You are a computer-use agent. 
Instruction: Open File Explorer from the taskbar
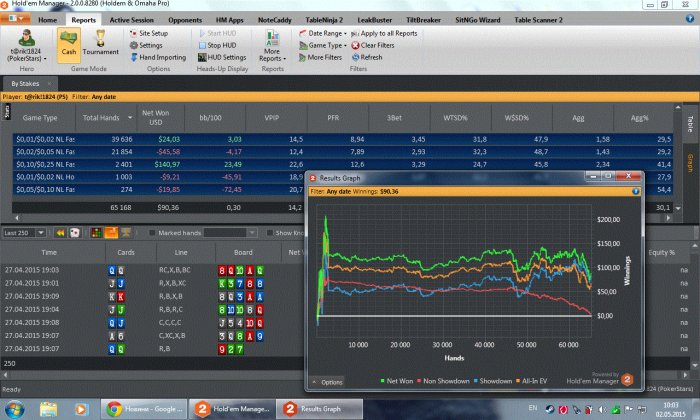coord(48,409)
